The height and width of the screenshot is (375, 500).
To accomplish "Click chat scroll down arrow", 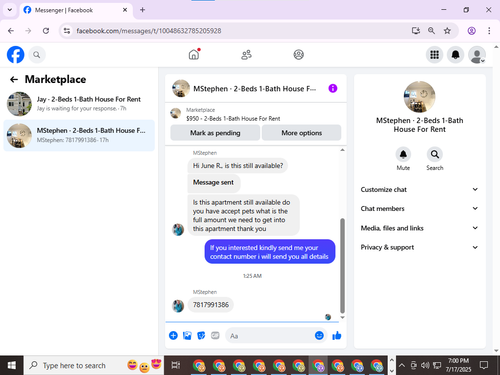I will 342,318.
